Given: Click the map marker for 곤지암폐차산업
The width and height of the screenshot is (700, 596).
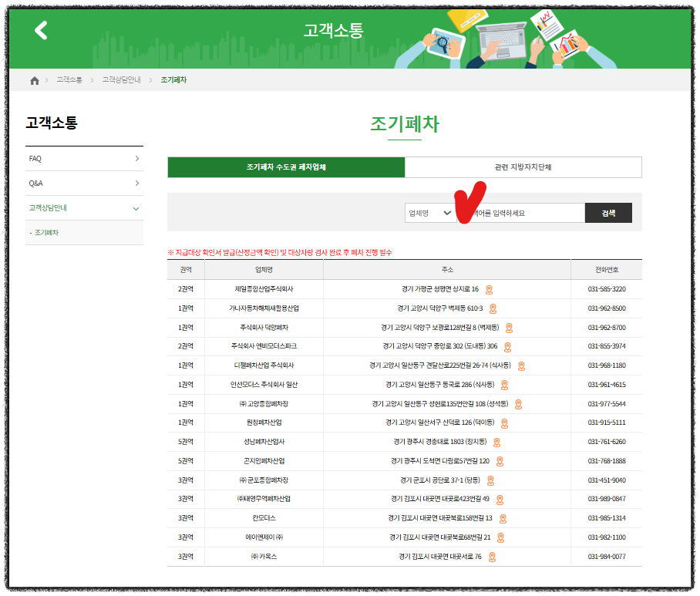Looking at the screenshot, I should (500, 460).
